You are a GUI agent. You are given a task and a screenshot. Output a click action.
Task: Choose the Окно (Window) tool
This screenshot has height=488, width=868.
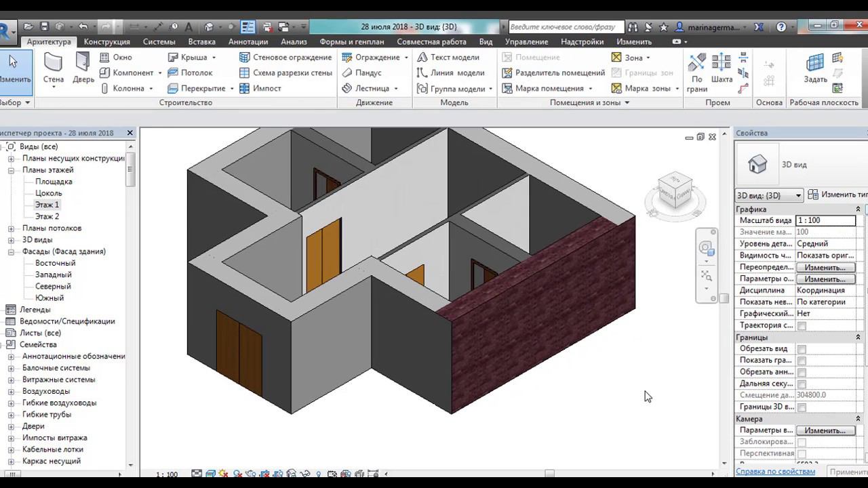tap(116, 58)
